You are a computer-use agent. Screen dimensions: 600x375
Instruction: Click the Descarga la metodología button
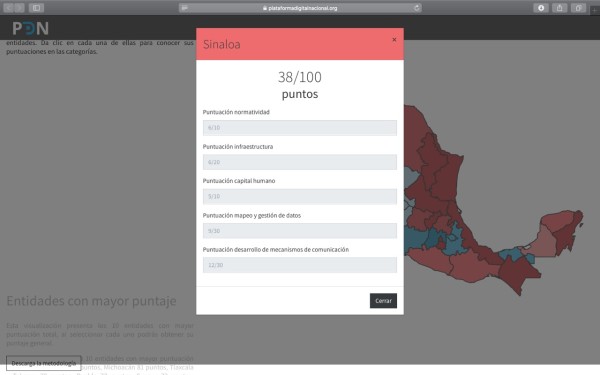pyautogui.click(x=44, y=363)
